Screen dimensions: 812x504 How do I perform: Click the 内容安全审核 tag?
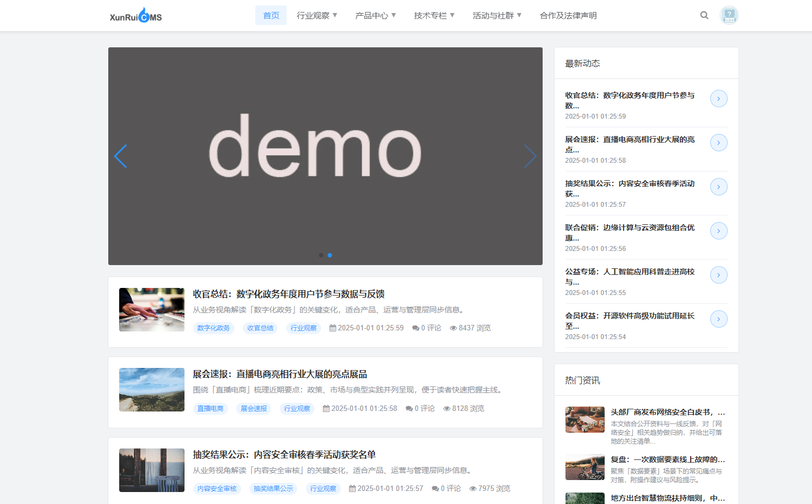(x=217, y=489)
